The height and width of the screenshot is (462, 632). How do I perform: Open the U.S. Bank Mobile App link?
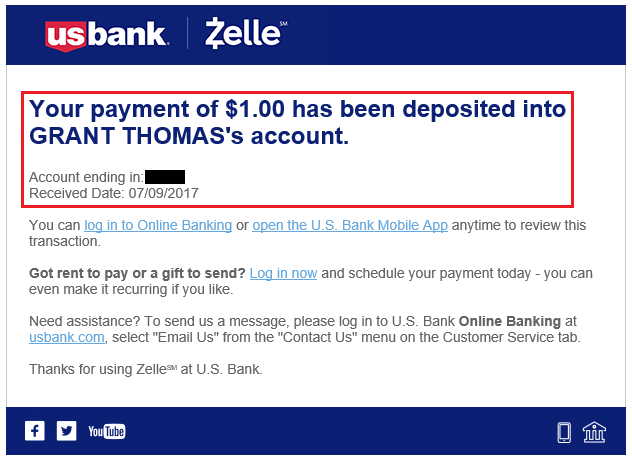point(350,225)
